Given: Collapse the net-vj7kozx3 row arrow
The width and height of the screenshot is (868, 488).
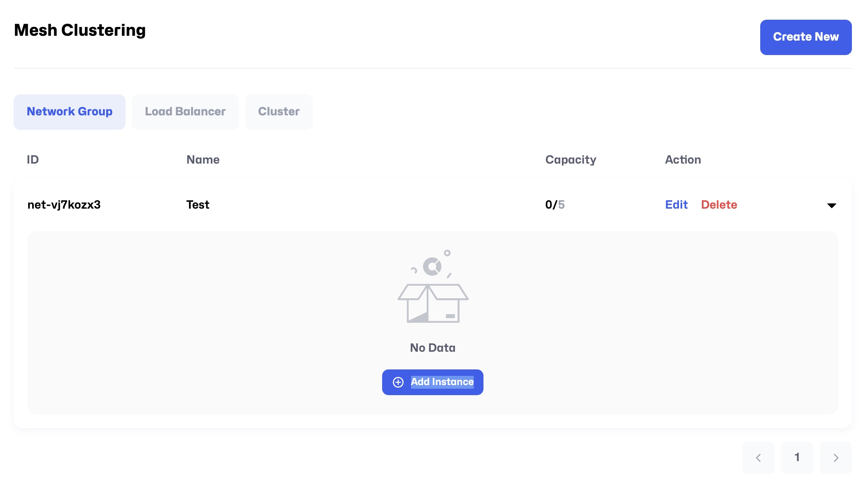Looking at the screenshot, I should pos(831,205).
